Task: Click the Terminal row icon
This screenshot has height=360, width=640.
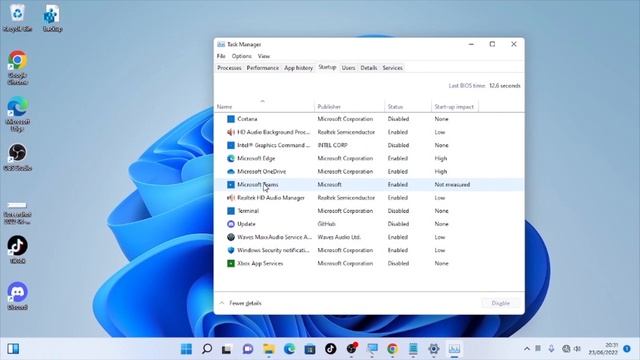Action: coord(231,211)
